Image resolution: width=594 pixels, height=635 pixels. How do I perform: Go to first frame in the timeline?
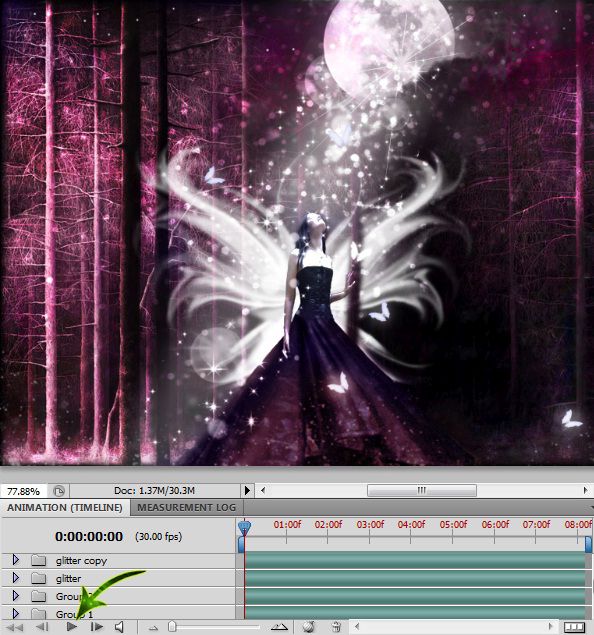(15, 628)
